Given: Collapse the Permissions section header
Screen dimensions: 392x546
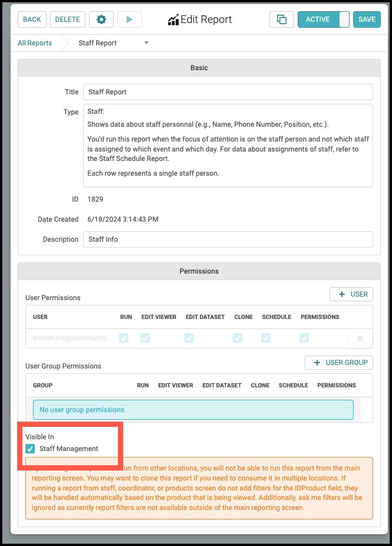Looking at the screenshot, I should tap(199, 271).
